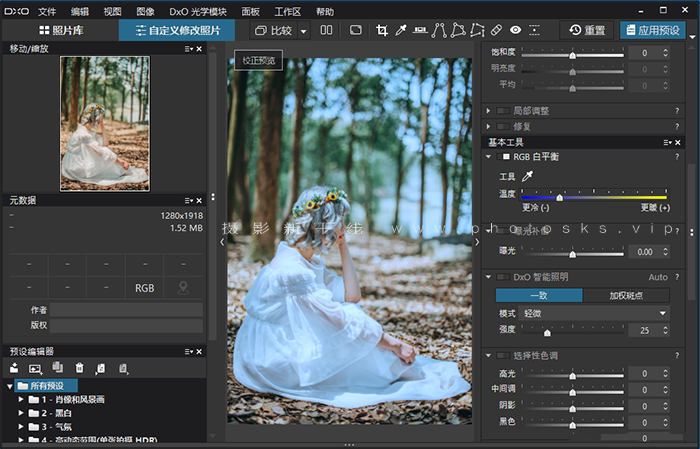Open the miniature effect tool
700x449 pixels.
(534, 30)
